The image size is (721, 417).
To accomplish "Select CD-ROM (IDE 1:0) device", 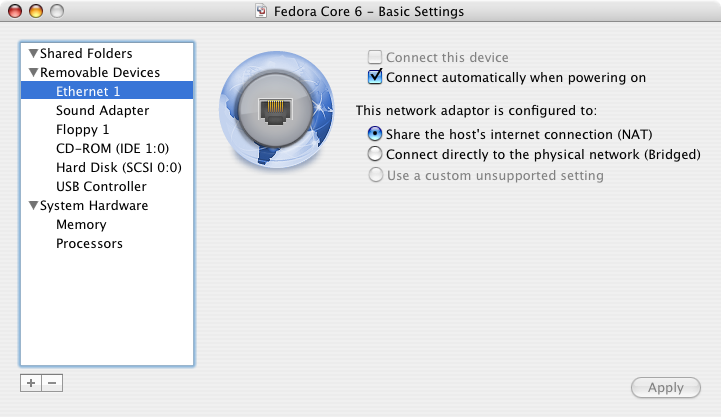I will tap(107, 149).
